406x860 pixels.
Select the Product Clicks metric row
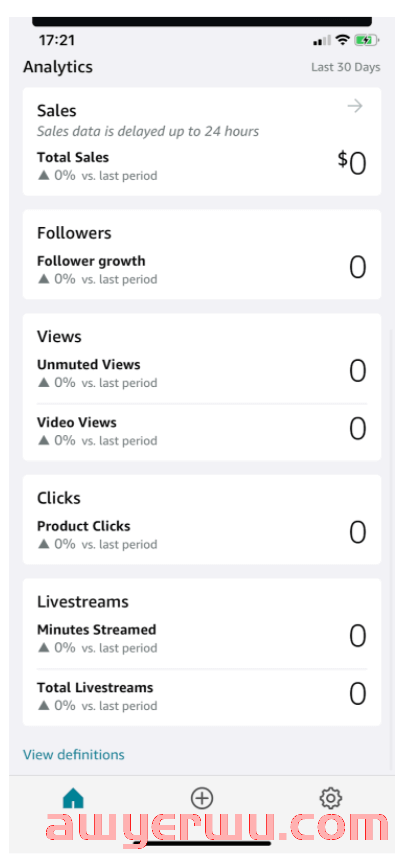(202, 534)
